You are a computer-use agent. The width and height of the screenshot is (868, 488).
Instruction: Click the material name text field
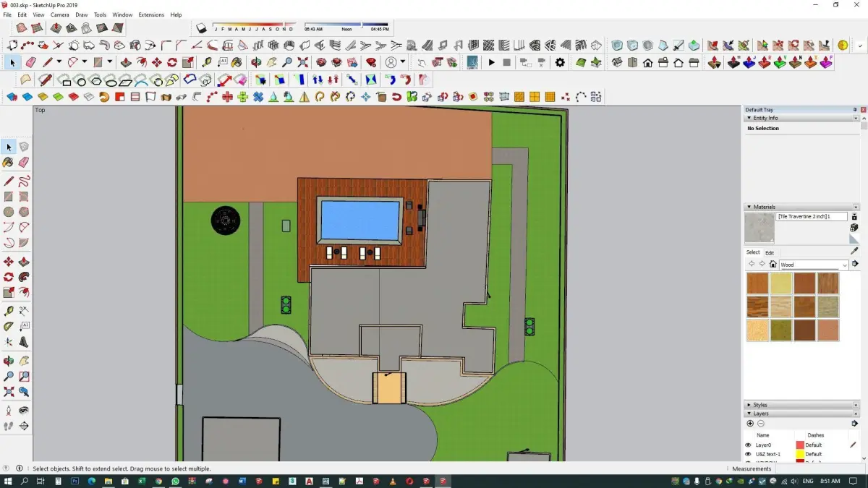pyautogui.click(x=812, y=216)
